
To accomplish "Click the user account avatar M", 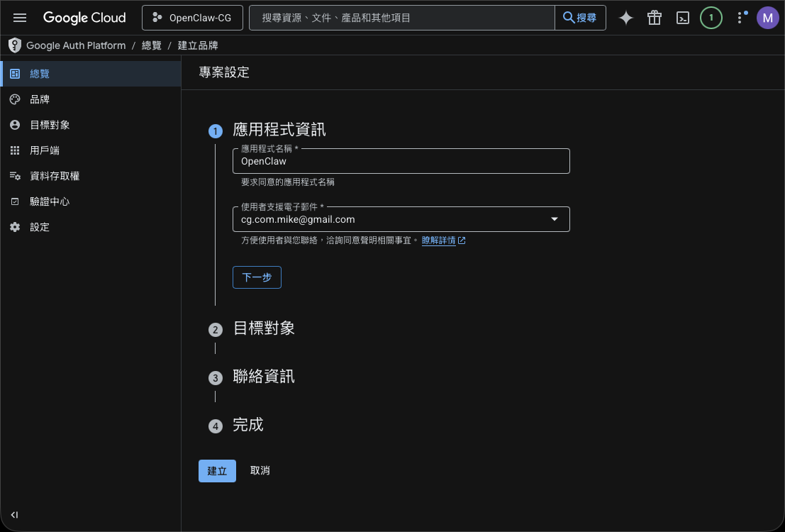I will 767,18.
